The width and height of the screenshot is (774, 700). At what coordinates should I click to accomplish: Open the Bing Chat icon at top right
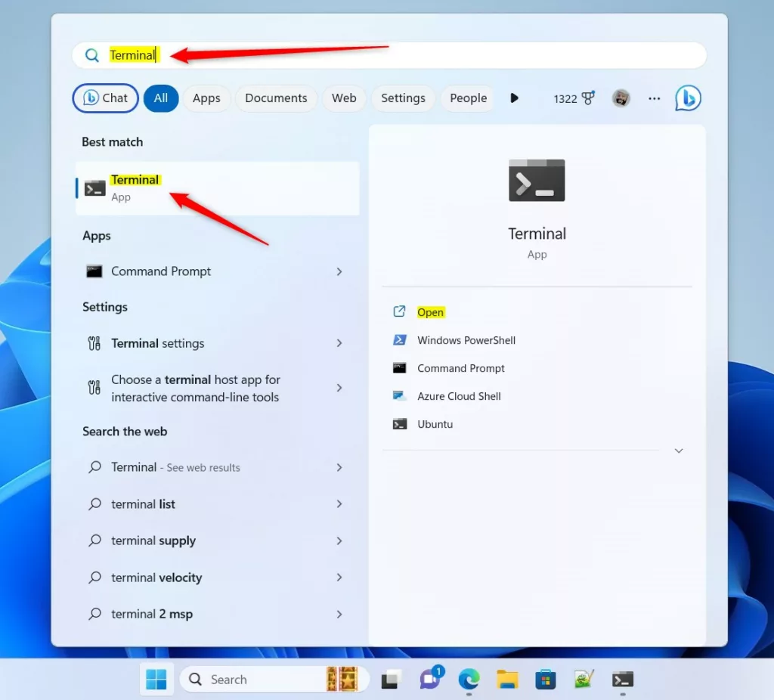688,98
